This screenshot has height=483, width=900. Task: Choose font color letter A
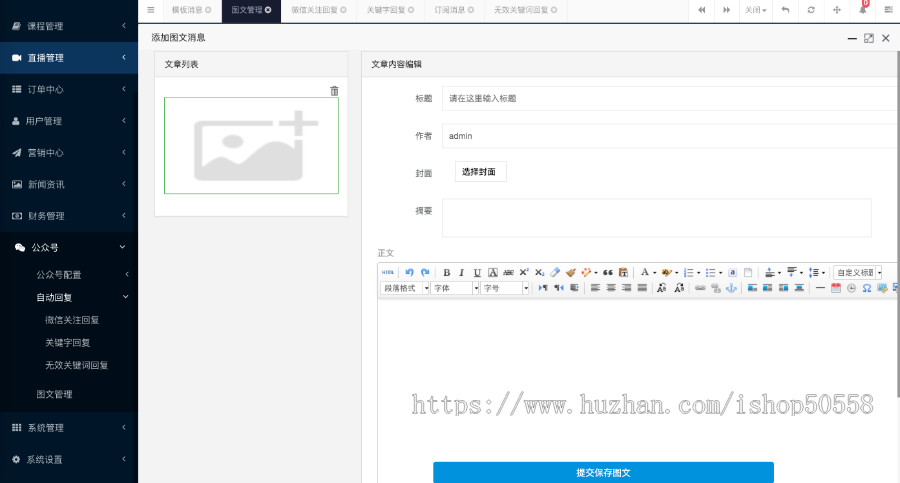click(x=645, y=272)
